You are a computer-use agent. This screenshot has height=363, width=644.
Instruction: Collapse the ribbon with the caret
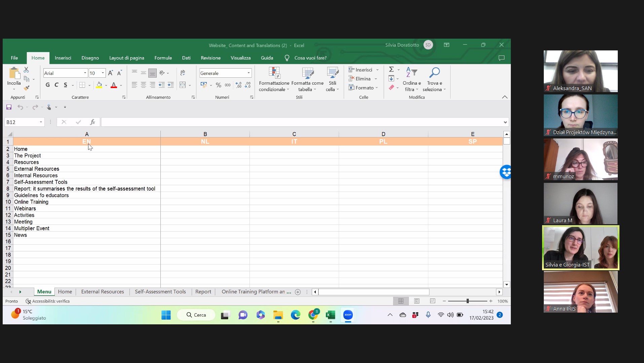tap(505, 97)
